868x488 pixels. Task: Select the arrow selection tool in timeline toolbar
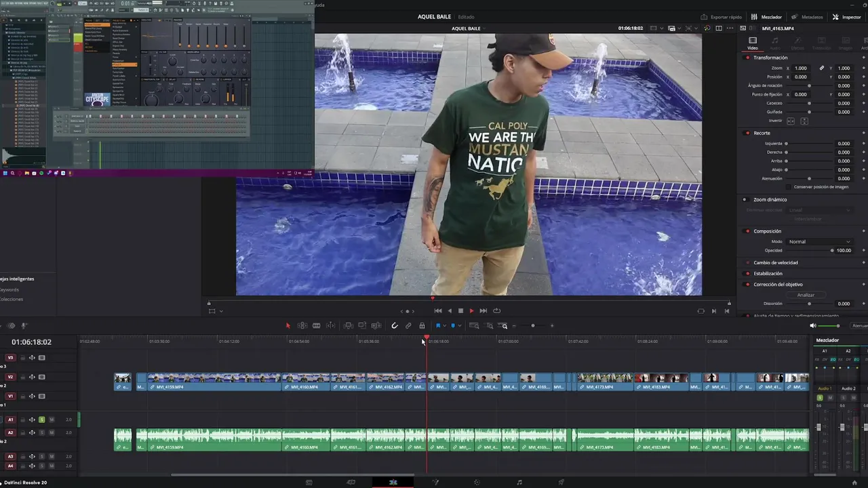288,326
